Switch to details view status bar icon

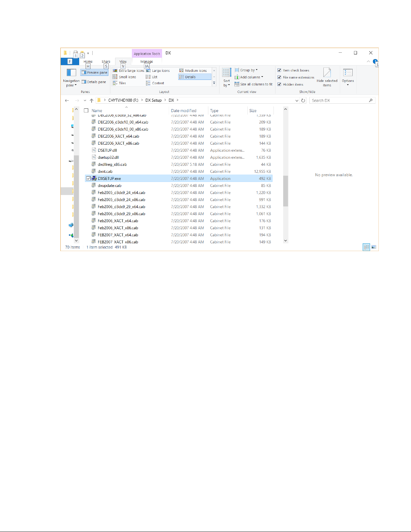[366, 247]
